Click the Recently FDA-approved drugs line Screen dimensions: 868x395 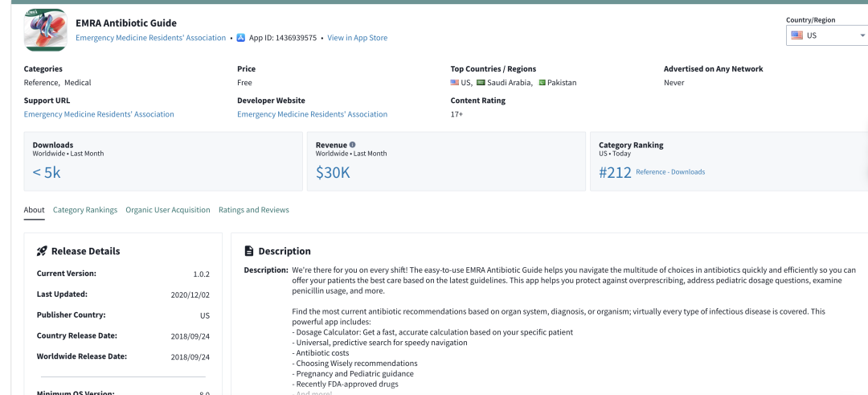(345, 384)
